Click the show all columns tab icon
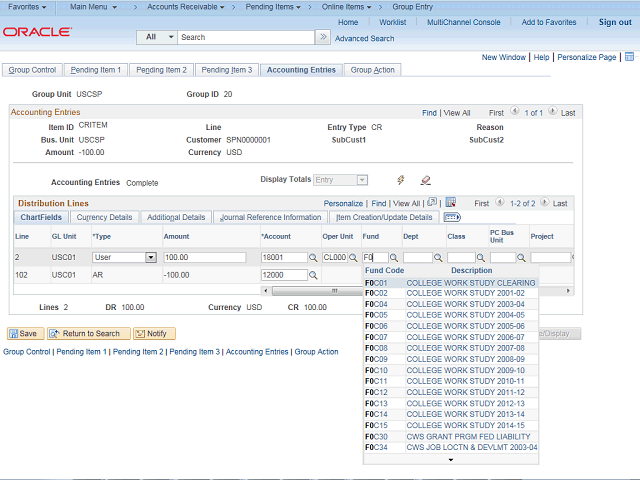Screen dimensions: 640x480 (x=451, y=217)
